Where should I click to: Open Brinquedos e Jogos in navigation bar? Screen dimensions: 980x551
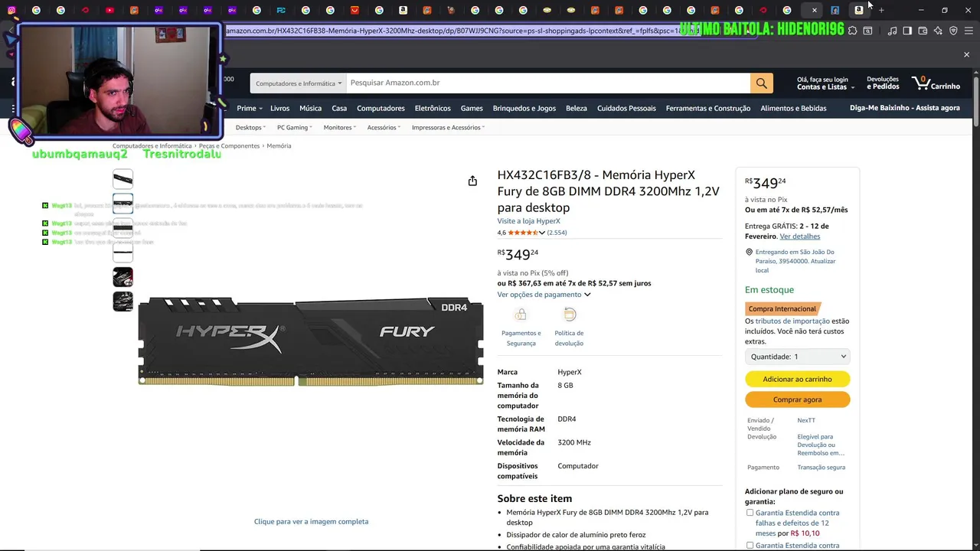(524, 108)
